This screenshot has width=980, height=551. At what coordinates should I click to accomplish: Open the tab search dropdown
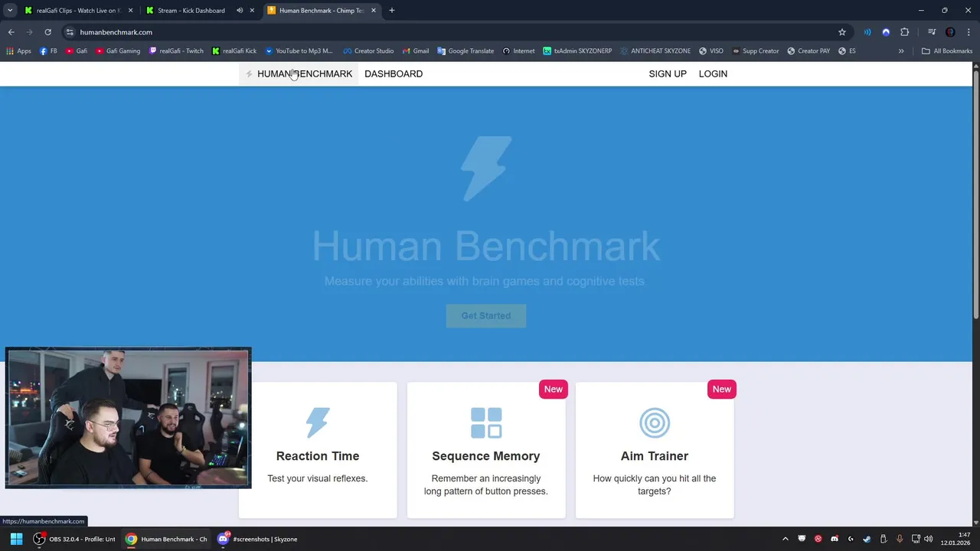(10, 11)
